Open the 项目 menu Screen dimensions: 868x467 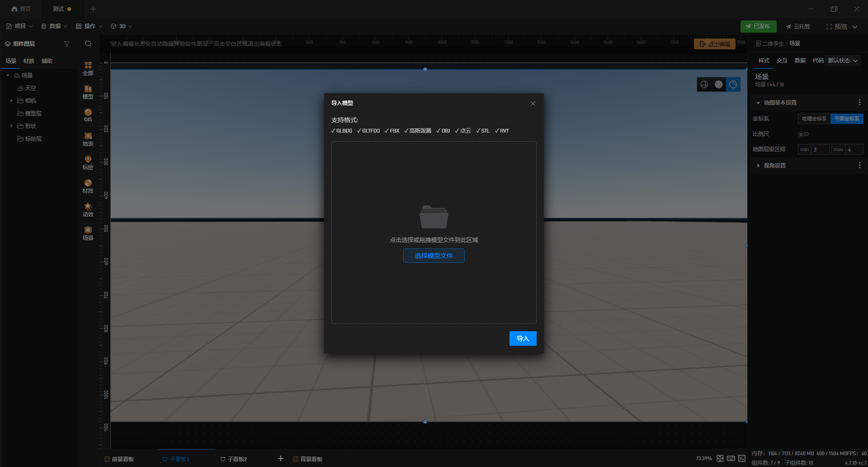pos(19,26)
